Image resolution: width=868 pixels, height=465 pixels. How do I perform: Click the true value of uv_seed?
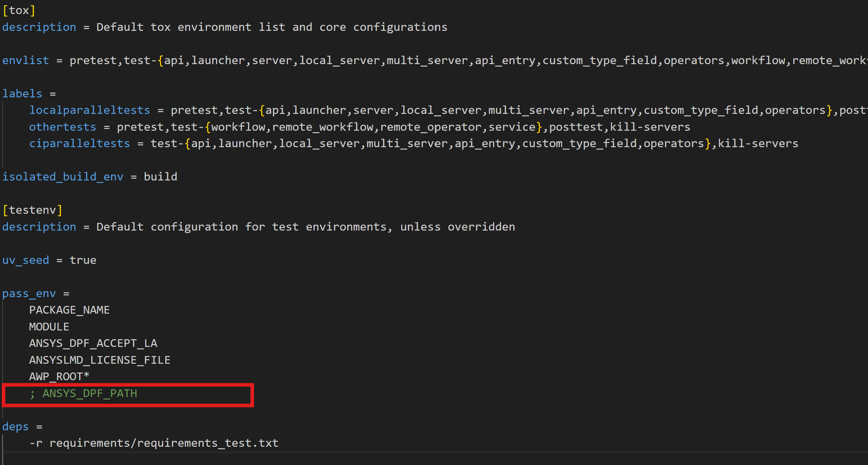83,260
